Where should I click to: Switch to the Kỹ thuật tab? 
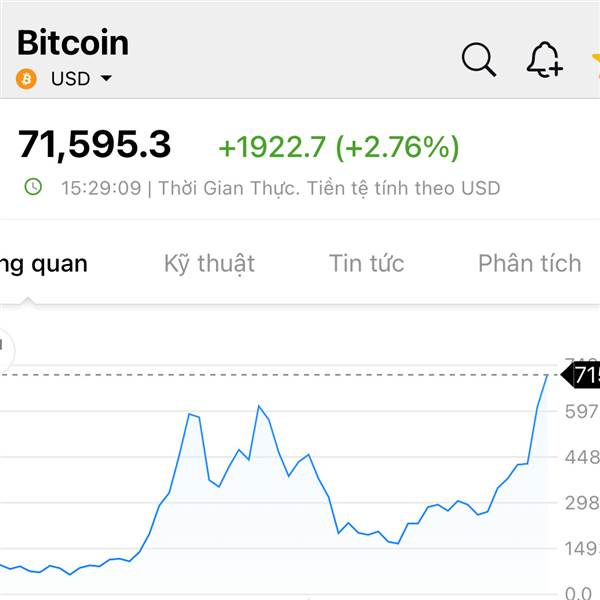[x=209, y=263]
